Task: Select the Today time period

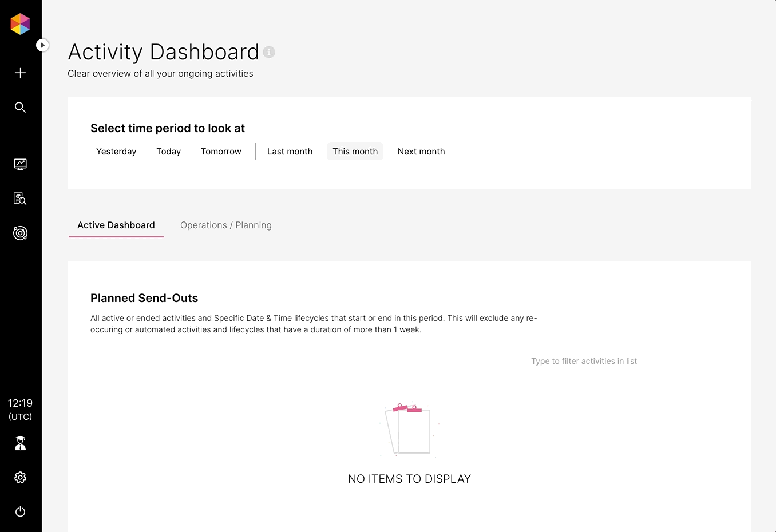Action: click(168, 152)
